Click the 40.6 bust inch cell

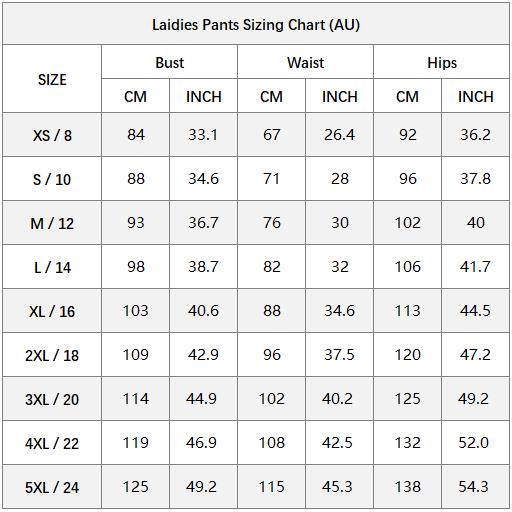point(203,311)
